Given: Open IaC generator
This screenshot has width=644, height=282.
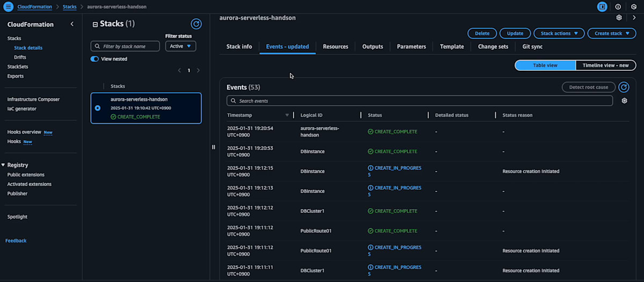Looking at the screenshot, I should pyautogui.click(x=22, y=109).
